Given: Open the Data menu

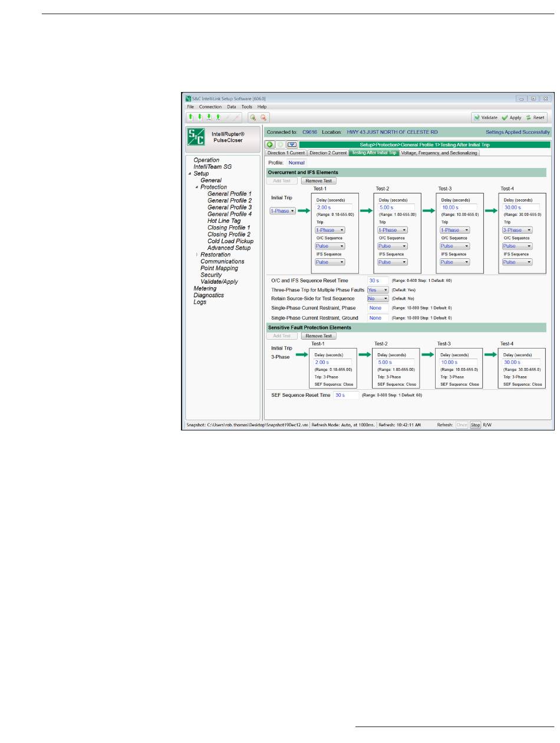Looking at the screenshot, I should (x=232, y=107).
